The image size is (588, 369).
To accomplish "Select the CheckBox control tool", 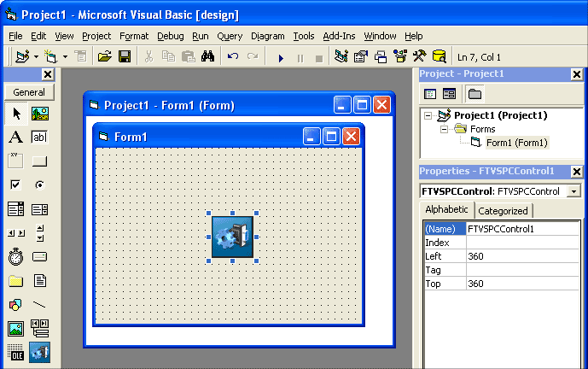I will (x=15, y=184).
